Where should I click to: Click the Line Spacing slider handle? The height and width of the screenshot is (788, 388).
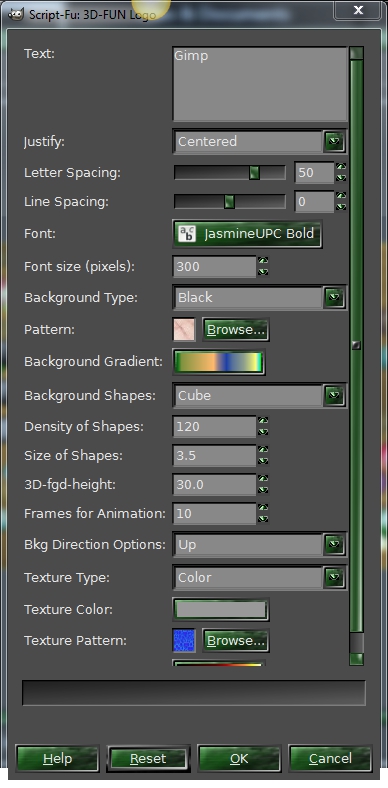coord(229,202)
